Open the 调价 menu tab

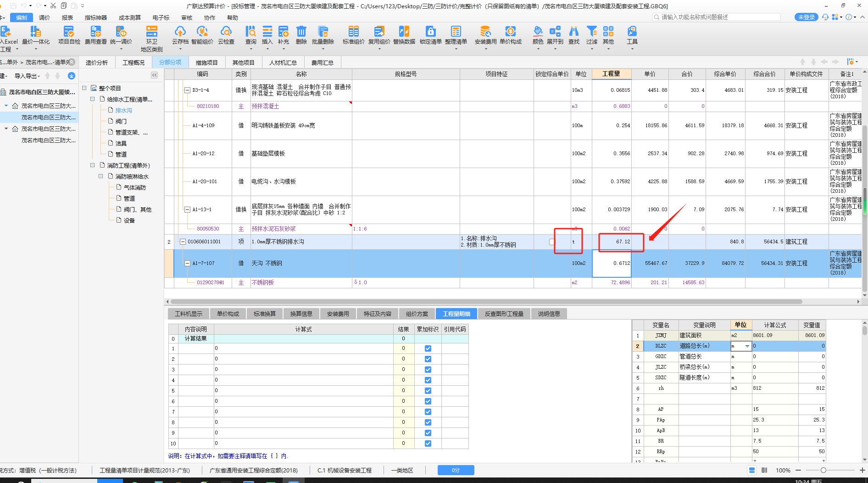(45, 17)
